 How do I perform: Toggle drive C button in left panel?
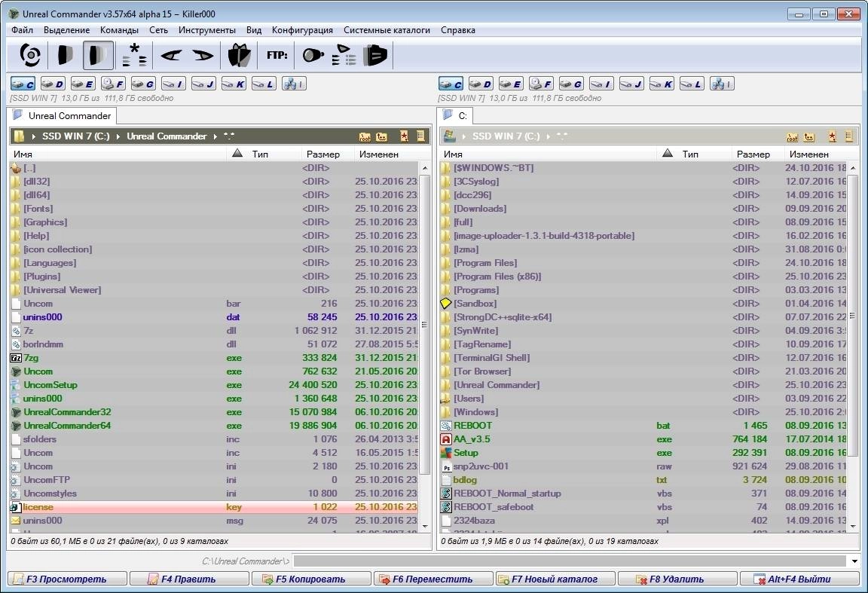click(23, 84)
